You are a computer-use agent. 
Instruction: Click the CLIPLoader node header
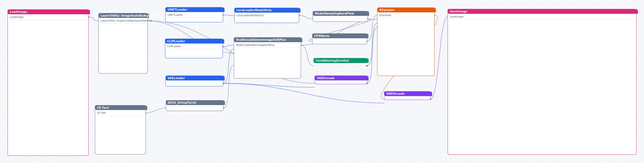pos(194,41)
